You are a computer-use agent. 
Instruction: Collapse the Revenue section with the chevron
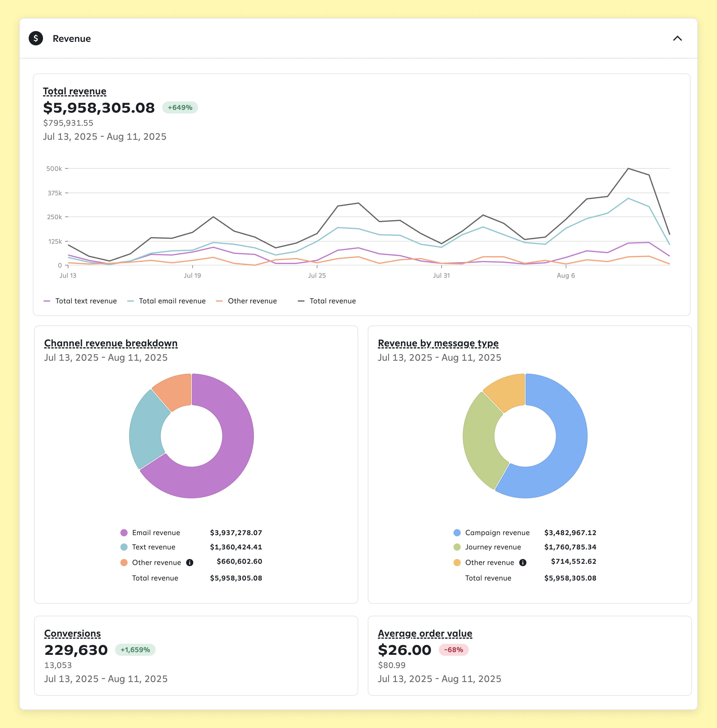(x=678, y=39)
